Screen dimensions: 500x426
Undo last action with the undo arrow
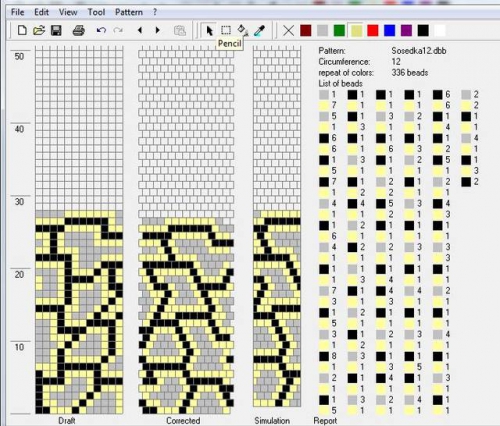pos(101,31)
